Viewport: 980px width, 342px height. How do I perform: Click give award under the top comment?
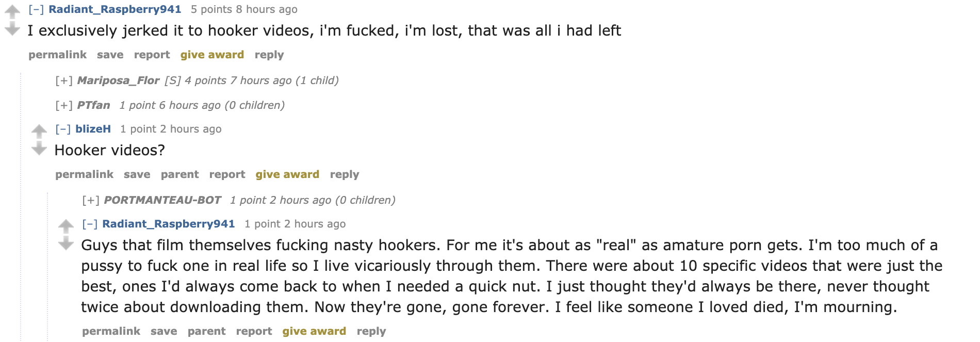pos(212,55)
